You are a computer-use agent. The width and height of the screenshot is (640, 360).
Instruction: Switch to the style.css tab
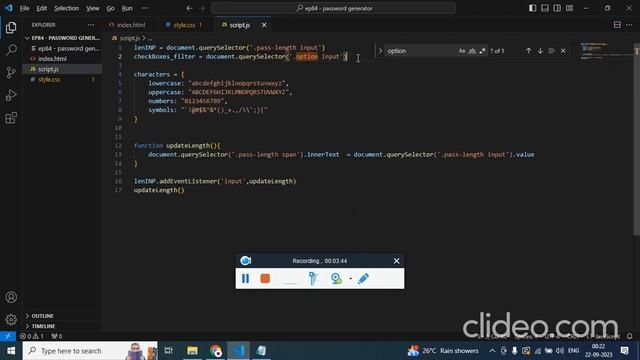(x=185, y=25)
